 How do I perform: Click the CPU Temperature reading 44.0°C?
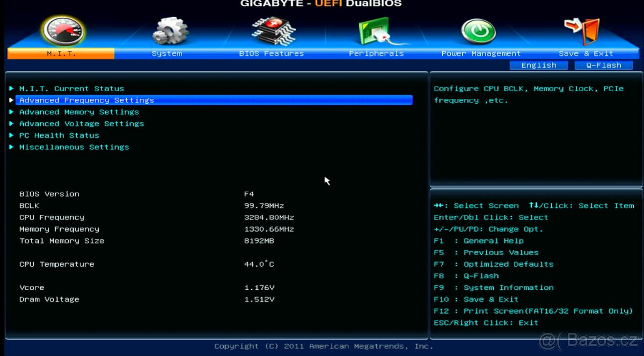pyautogui.click(x=259, y=264)
